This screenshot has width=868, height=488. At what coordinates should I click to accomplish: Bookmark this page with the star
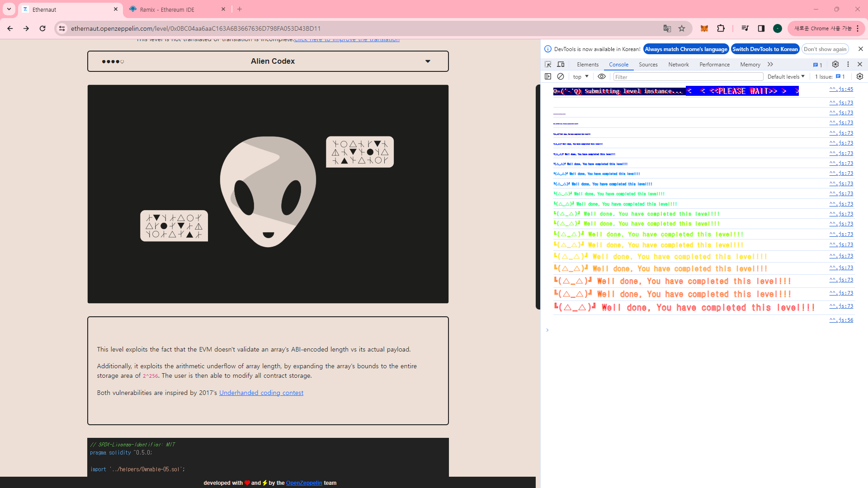pos(682,28)
